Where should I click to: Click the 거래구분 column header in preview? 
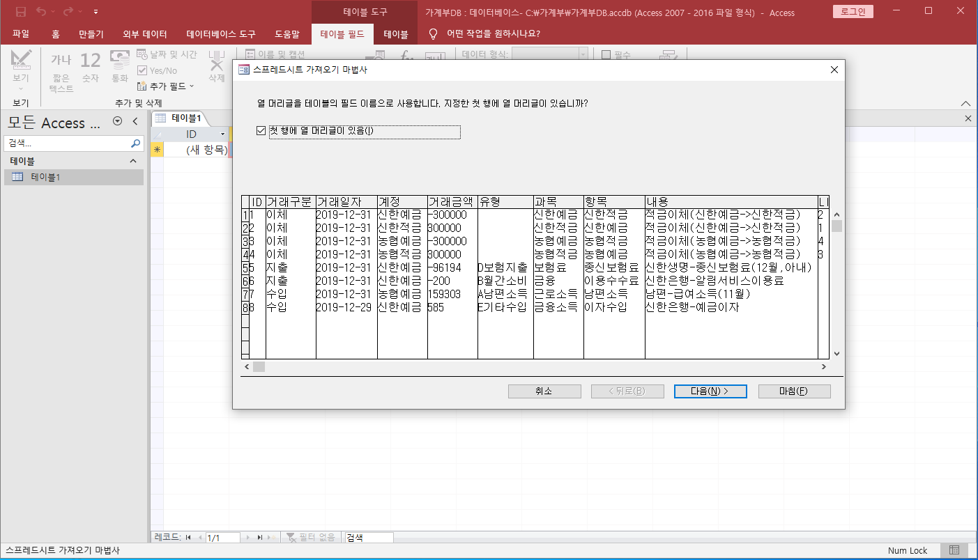tap(291, 202)
